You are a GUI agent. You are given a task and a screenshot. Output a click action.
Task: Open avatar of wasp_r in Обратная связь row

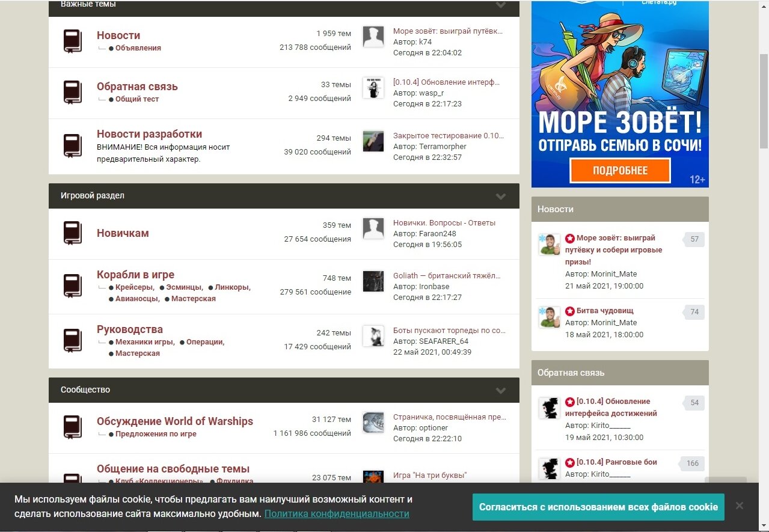[x=373, y=88]
